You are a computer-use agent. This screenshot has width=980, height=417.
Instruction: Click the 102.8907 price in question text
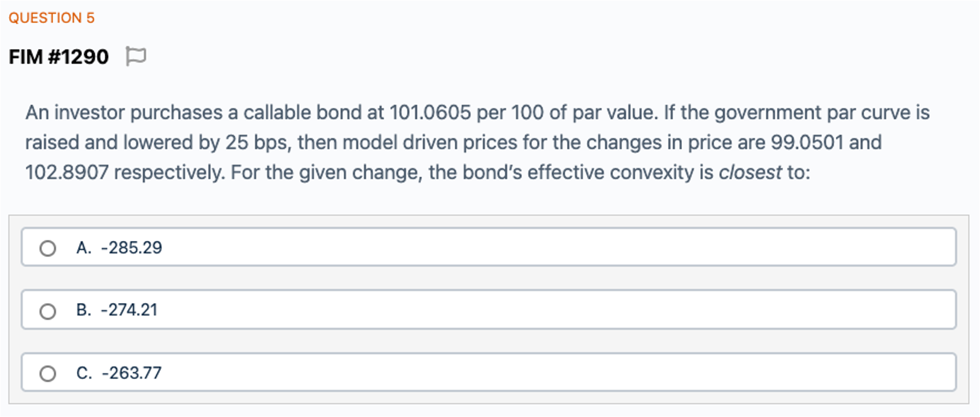(x=67, y=172)
